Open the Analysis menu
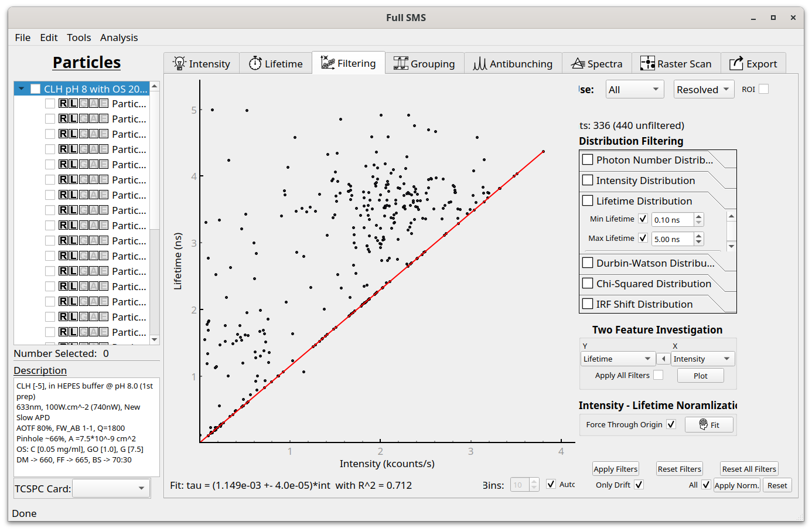Viewport: 812px width, 531px height. tap(119, 38)
